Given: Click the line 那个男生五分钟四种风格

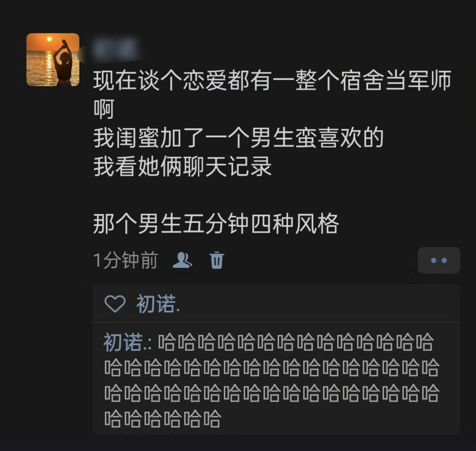Looking at the screenshot, I should [216, 223].
